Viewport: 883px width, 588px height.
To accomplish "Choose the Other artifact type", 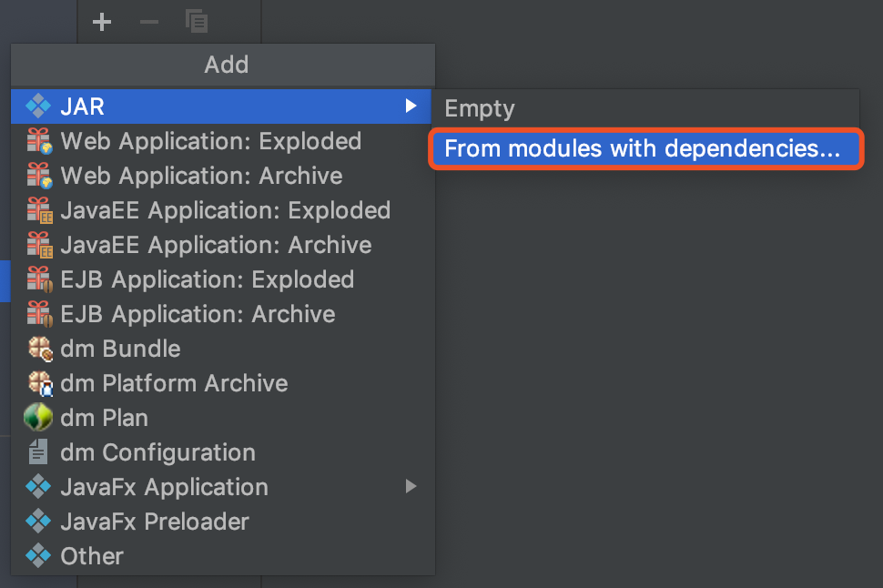I will click(x=91, y=556).
